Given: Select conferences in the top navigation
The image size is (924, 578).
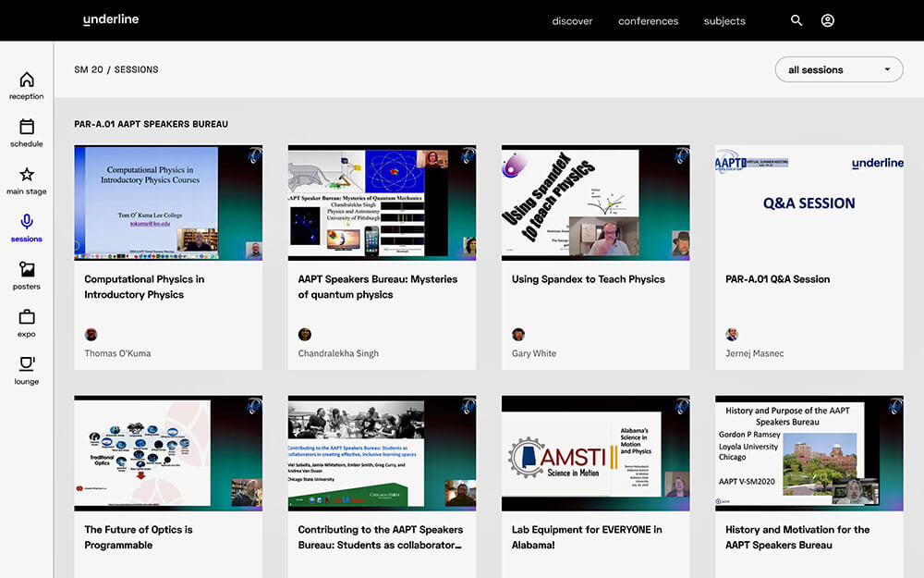Looking at the screenshot, I should [648, 21].
